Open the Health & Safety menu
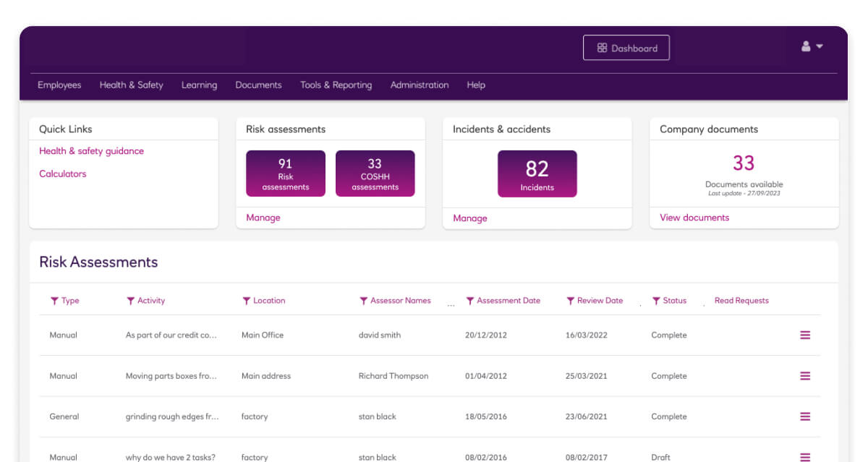The height and width of the screenshot is (462, 868). click(x=131, y=85)
